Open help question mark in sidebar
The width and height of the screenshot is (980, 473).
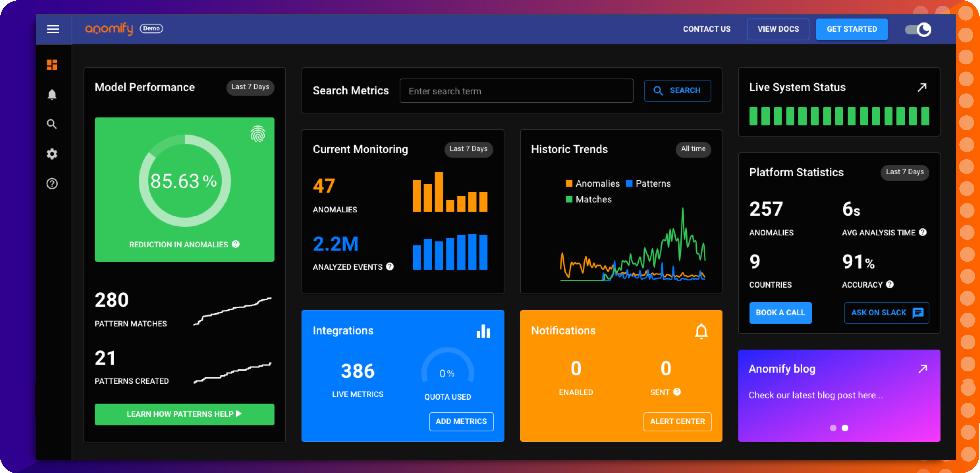point(52,184)
